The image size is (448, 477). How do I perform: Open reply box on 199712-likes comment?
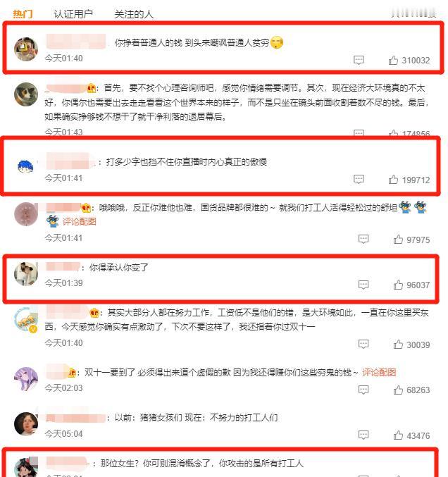pos(359,179)
